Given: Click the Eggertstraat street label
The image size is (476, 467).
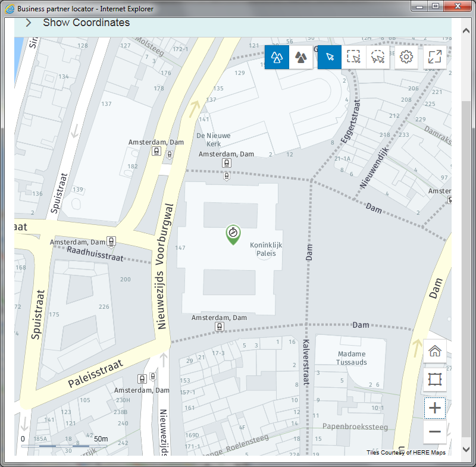Looking at the screenshot, I should tap(350, 121).
